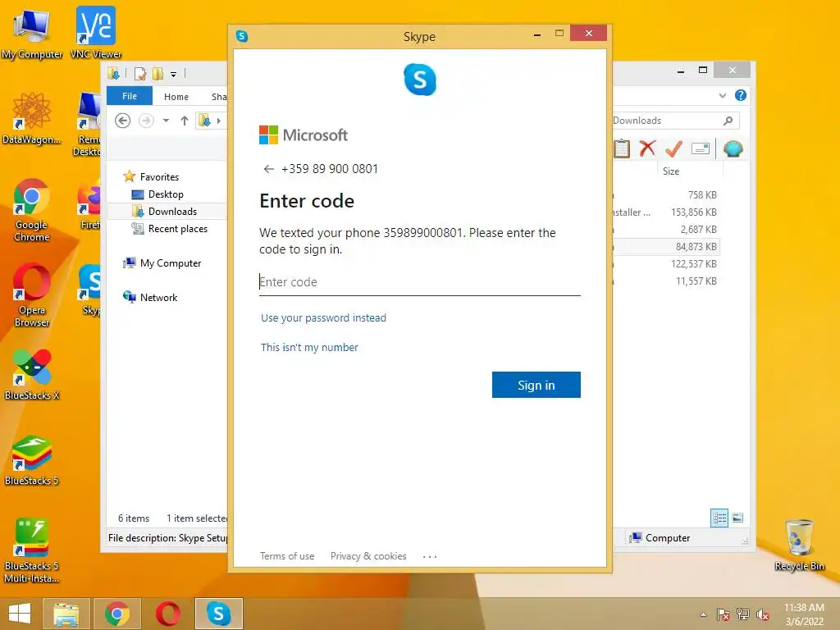Viewport: 840px width, 630px height.
Task: Click Windows Start button
Action: 20,614
